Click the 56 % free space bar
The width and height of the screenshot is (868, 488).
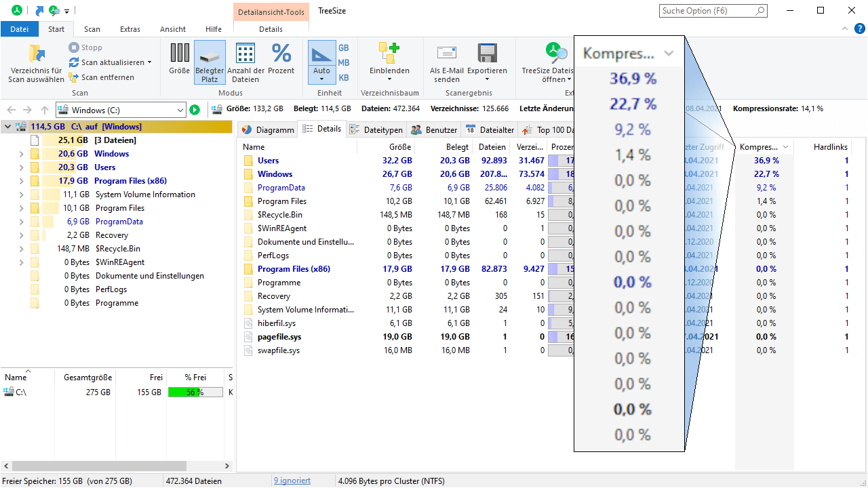pos(195,392)
